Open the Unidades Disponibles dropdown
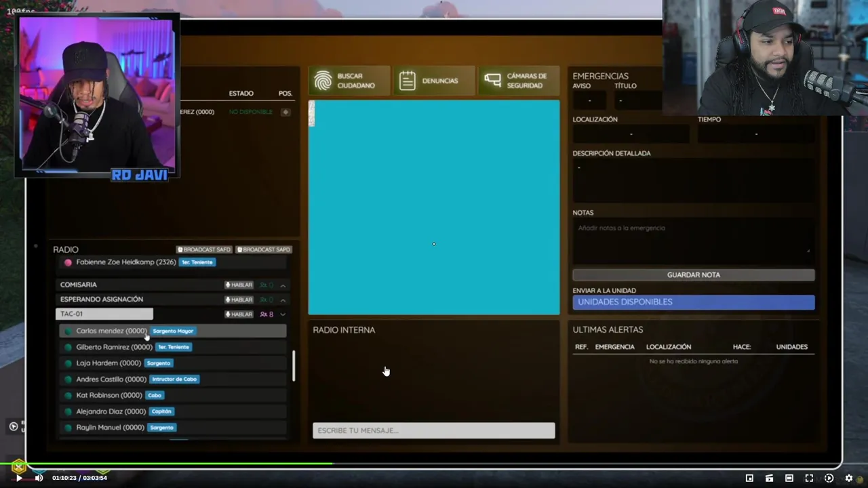Viewport: 868px width, 488px height. pyautogui.click(x=694, y=302)
